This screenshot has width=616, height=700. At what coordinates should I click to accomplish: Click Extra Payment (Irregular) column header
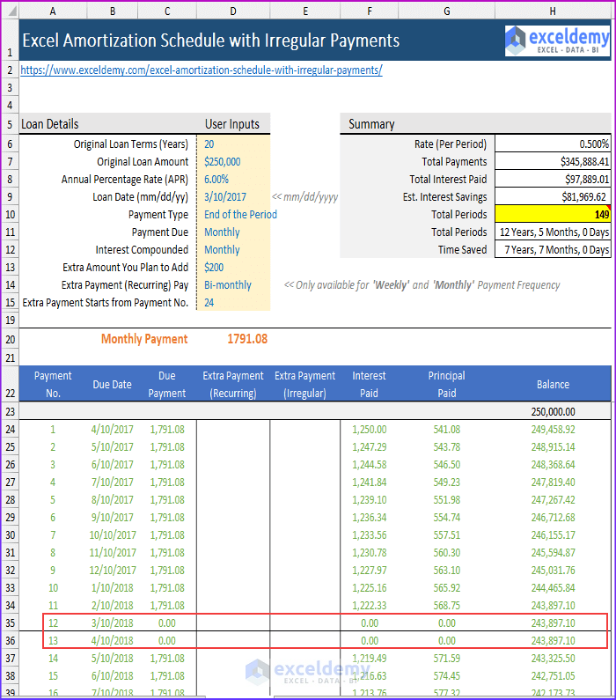coord(304,385)
